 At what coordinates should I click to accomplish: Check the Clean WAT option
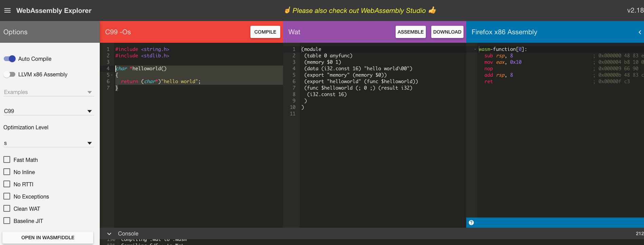point(7,208)
